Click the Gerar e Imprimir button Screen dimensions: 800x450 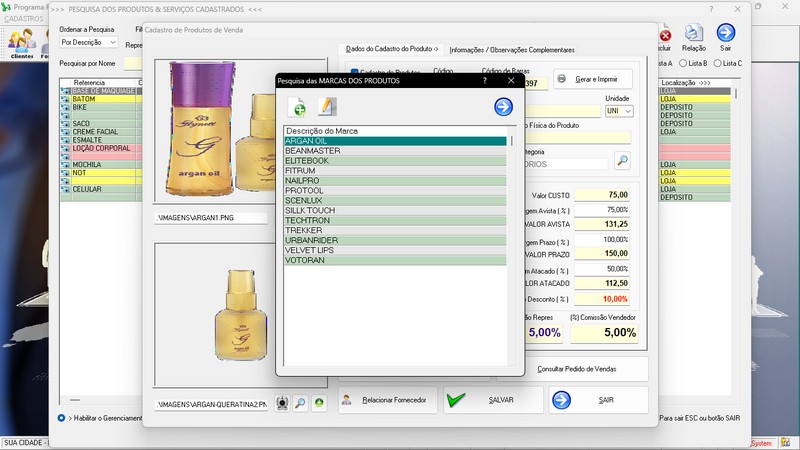pos(594,79)
